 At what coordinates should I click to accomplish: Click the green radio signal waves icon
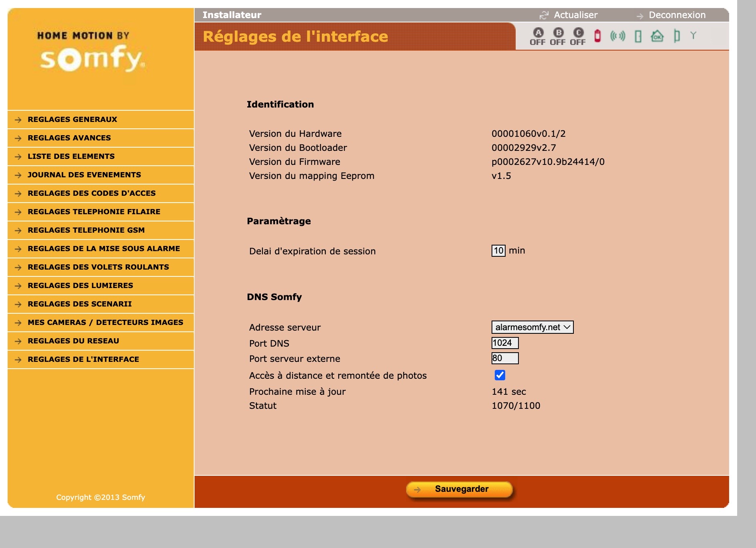tap(618, 36)
